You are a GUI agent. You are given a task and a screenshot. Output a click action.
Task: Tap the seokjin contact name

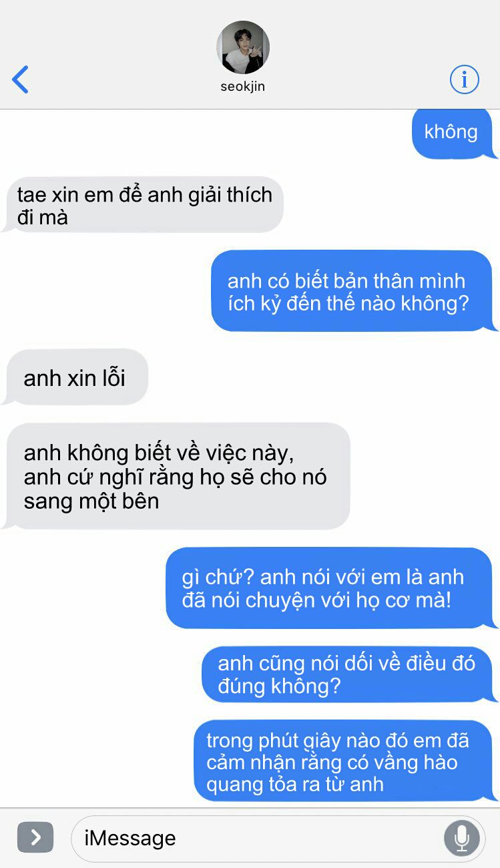pos(243,87)
